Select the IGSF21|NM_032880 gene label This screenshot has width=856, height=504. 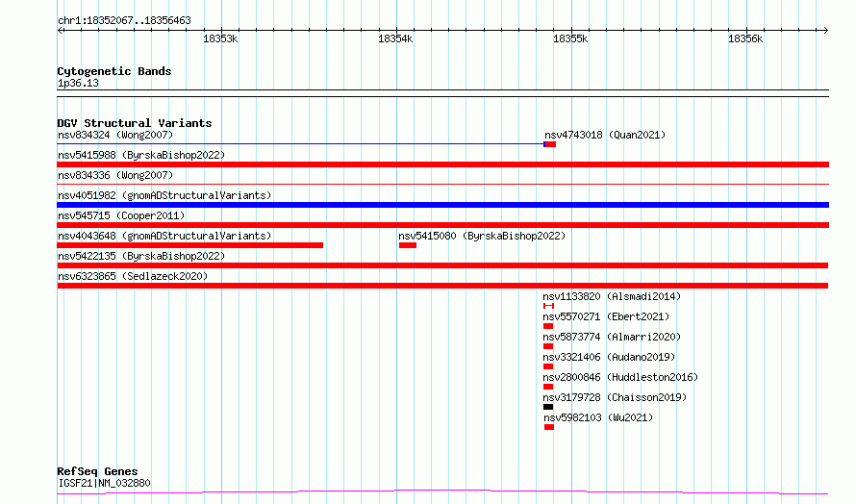104,483
